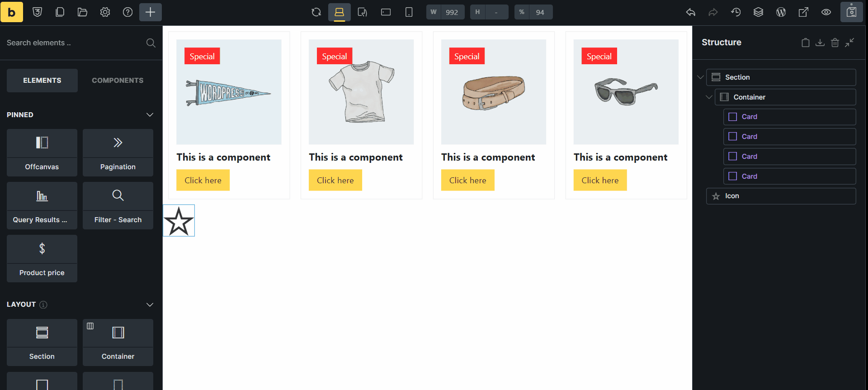Select the desktop breakpoint icon
This screenshot has width=868, height=390.
pyautogui.click(x=340, y=12)
